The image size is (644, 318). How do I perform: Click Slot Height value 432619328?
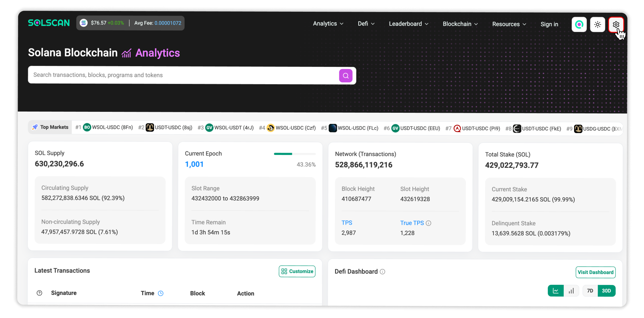[415, 199]
